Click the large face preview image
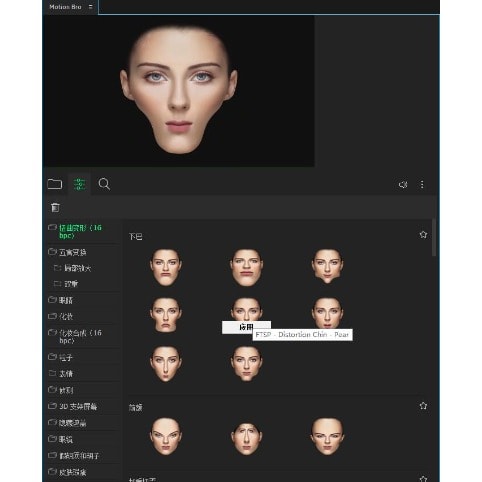The image size is (482, 482). [x=179, y=91]
